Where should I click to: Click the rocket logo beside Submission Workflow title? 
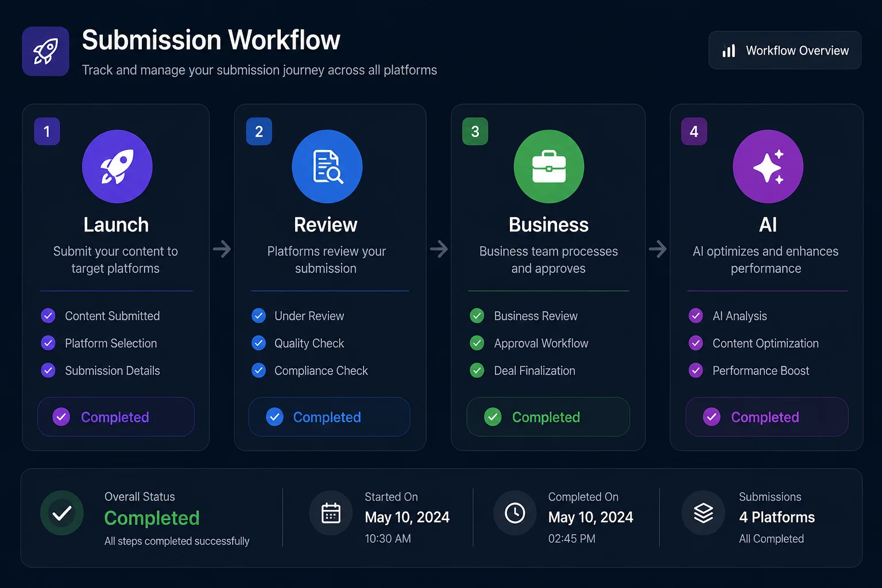point(45,51)
